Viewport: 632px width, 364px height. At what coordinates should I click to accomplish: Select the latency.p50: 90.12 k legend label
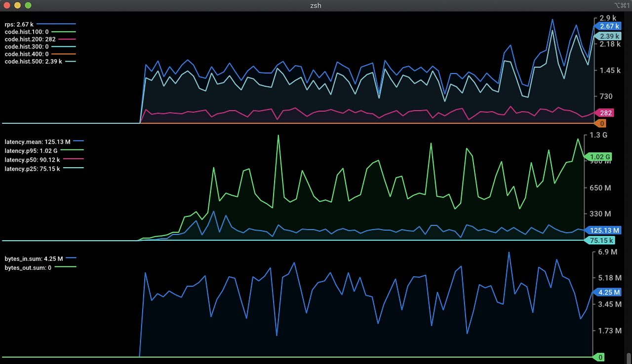33,159
